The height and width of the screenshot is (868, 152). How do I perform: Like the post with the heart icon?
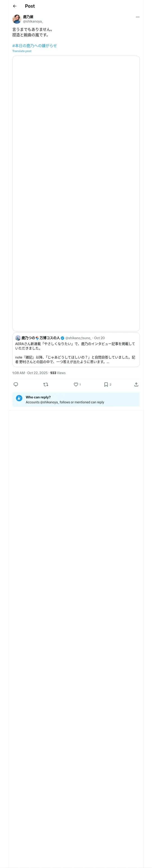tap(76, 384)
